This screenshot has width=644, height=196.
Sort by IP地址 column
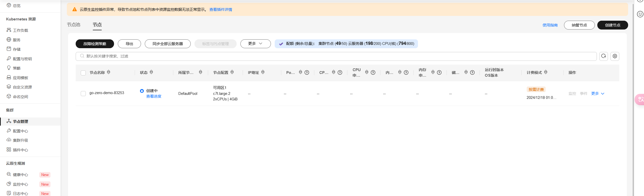click(263, 72)
